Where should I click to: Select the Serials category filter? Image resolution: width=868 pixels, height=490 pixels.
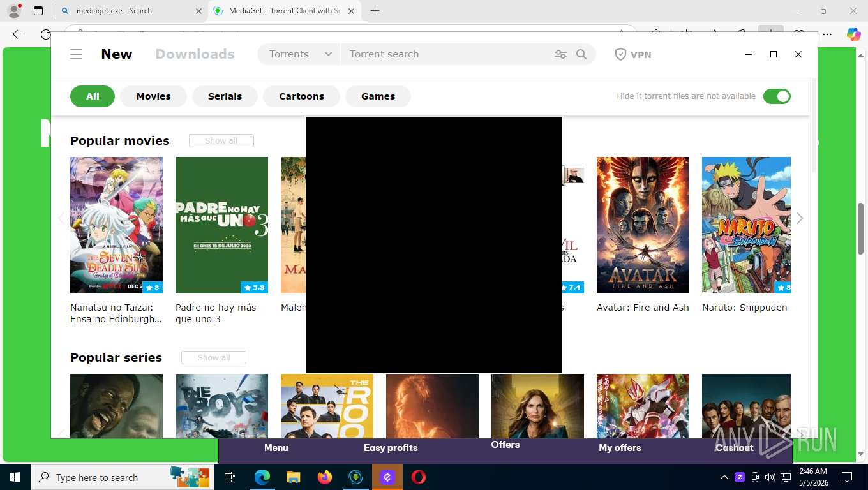pos(225,96)
